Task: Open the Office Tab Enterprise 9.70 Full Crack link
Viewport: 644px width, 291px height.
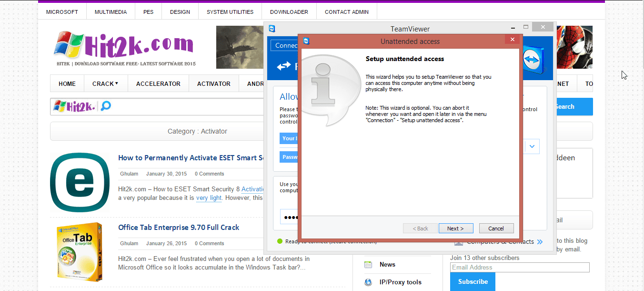Action: pyautogui.click(x=179, y=228)
